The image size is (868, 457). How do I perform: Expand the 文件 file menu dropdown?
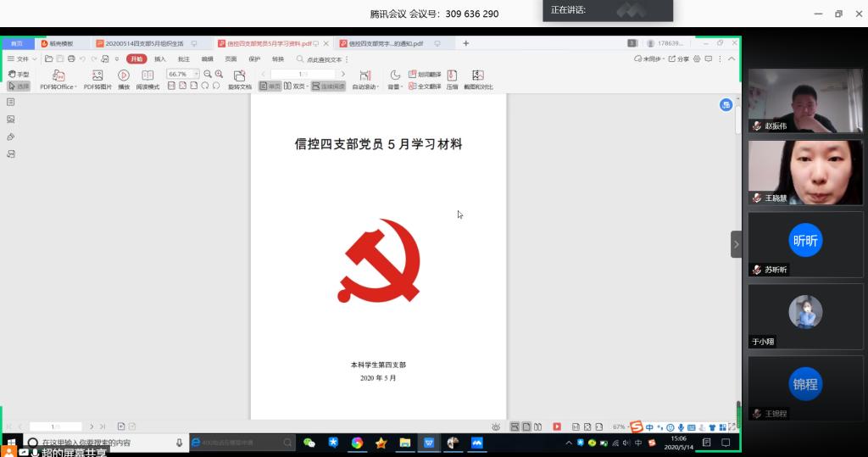click(34, 59)
